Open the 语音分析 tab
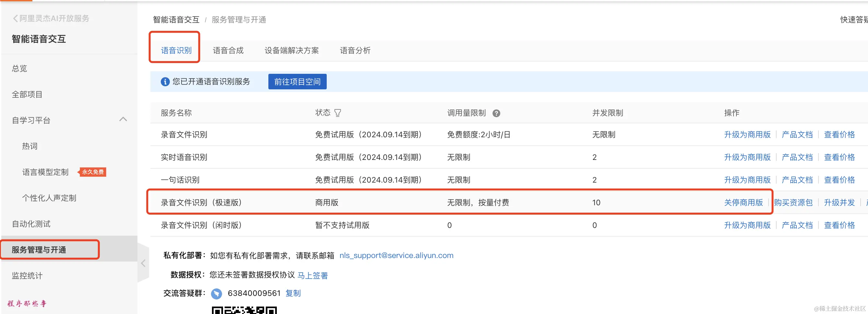 coord(355,50)
